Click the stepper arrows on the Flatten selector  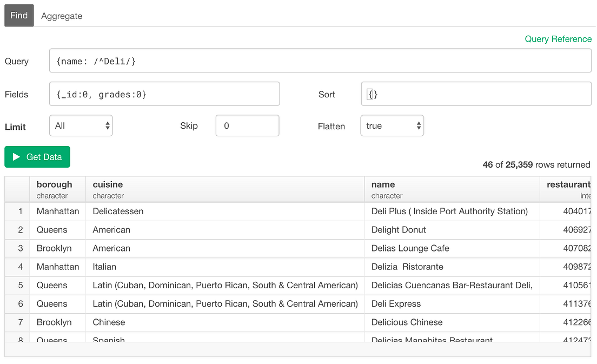pyautogui.click(x=417, y=125)
